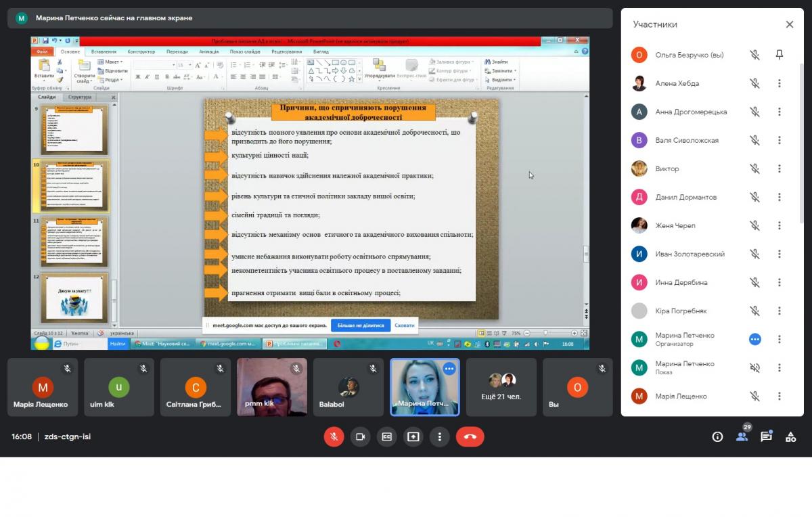This screenshot has width=812, height=517.
Task: Expand more options for Инна Дерябина
Action: click(x=780, y=282)
